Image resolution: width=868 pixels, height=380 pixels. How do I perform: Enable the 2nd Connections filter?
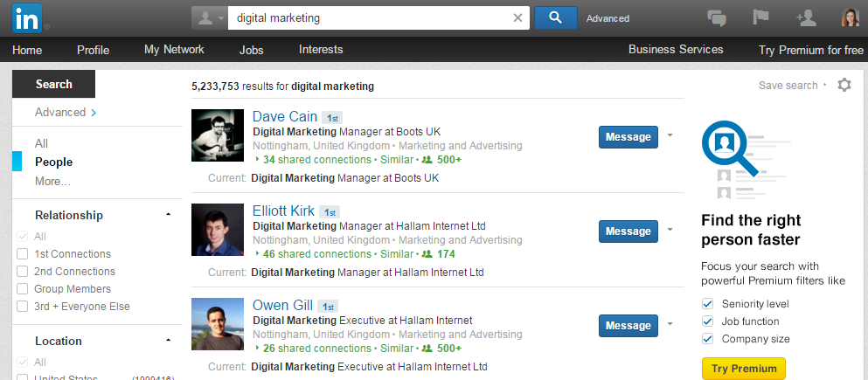pos(23,272)
